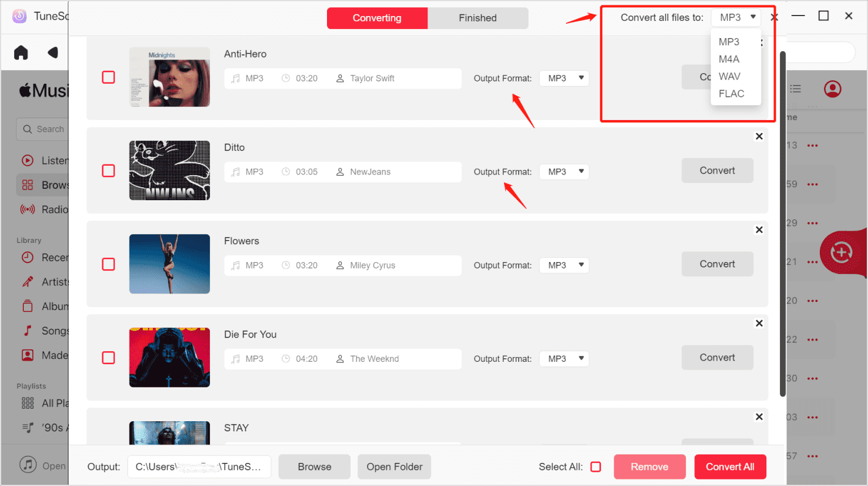Click the home icon in background window
The width and height of the screenshot is (868, 486).
pyautogui.click(x=21, y=53)
